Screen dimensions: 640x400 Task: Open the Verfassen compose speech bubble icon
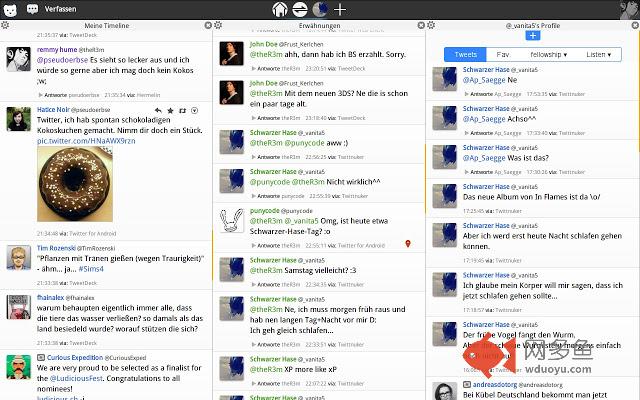[x=32, y=9]
